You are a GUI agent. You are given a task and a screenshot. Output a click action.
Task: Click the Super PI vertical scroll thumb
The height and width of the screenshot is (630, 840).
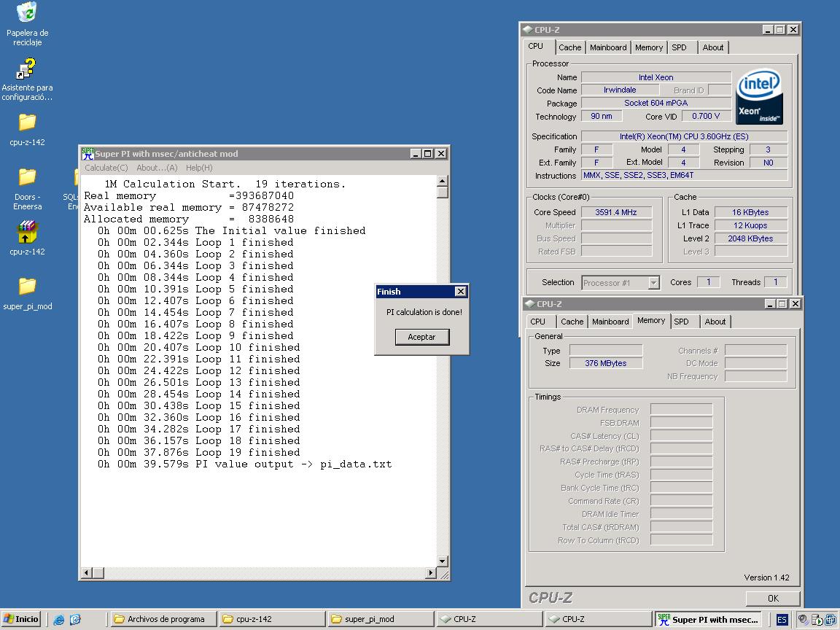point(443,192)
